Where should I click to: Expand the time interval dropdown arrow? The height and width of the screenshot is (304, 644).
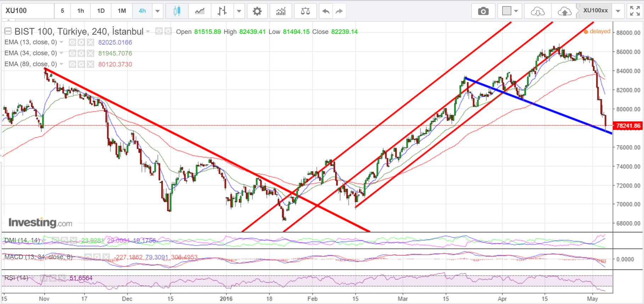(158, 11)
